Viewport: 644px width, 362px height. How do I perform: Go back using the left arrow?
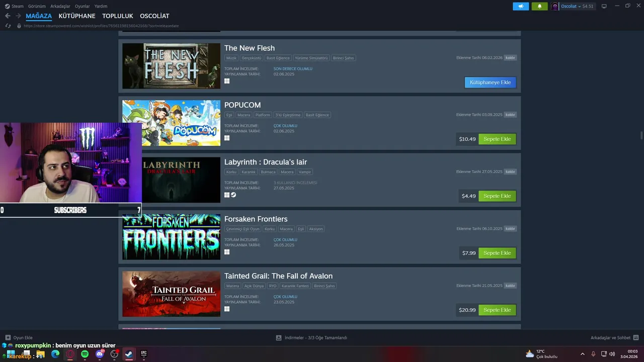point(8,16)
